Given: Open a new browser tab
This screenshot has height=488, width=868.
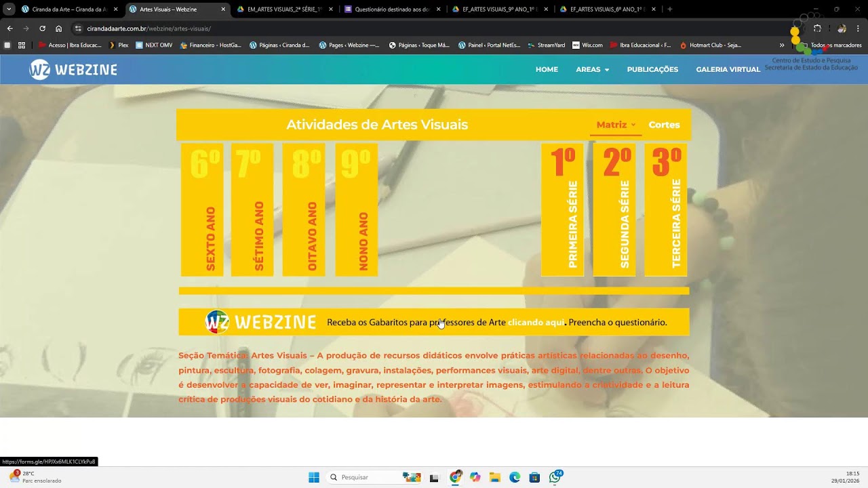Looking at the screenshot, I should coord(670,9).
